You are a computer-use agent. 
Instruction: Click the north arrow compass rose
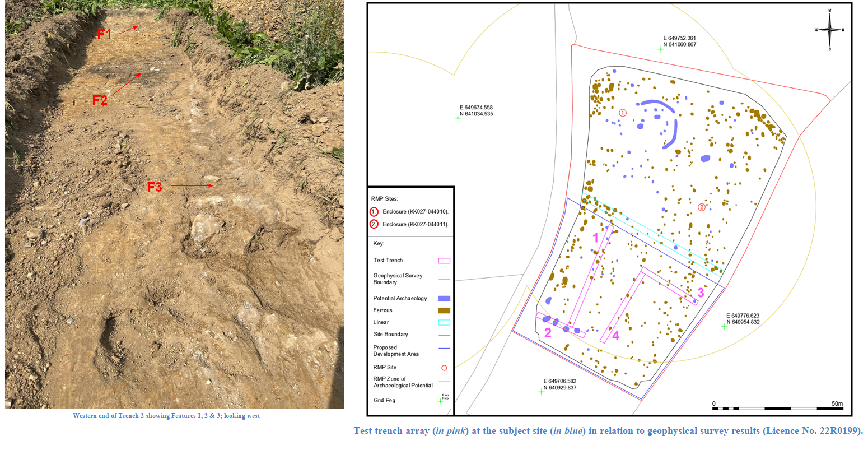click(829, 30)
